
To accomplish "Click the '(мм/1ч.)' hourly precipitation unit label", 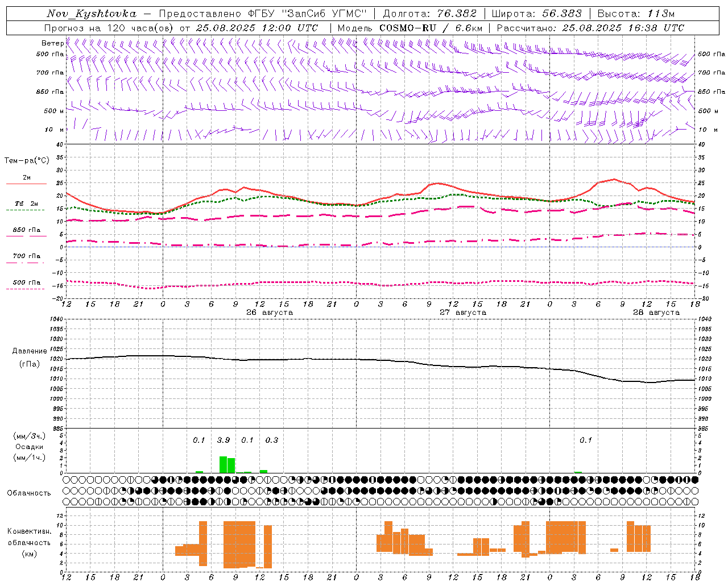I will pos(30,458).
